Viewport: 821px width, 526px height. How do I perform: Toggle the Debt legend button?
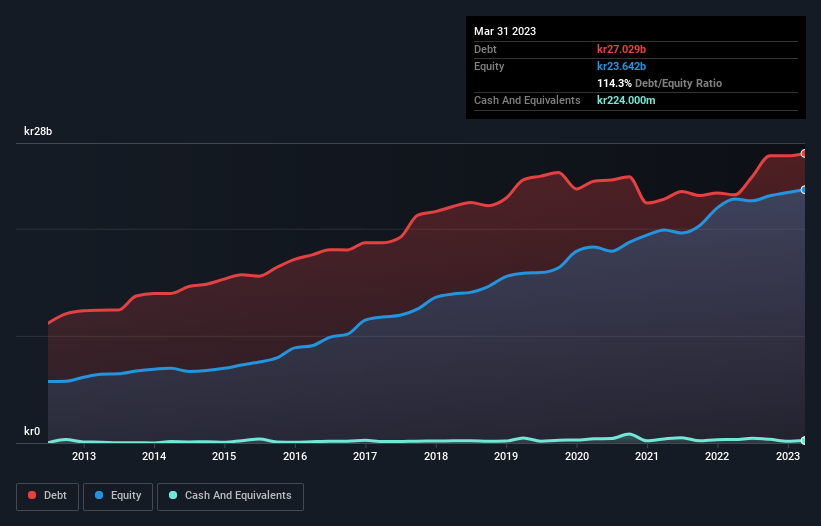coord(48,496)
